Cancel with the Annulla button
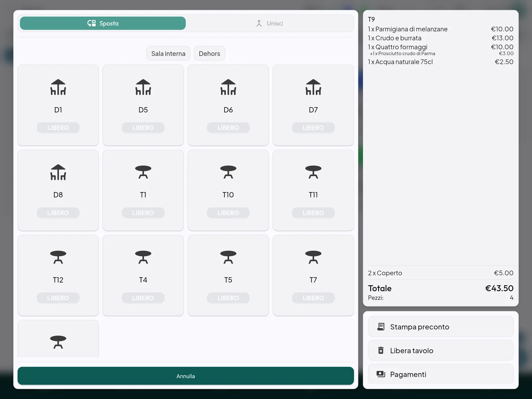 click(x=186, y=376)
